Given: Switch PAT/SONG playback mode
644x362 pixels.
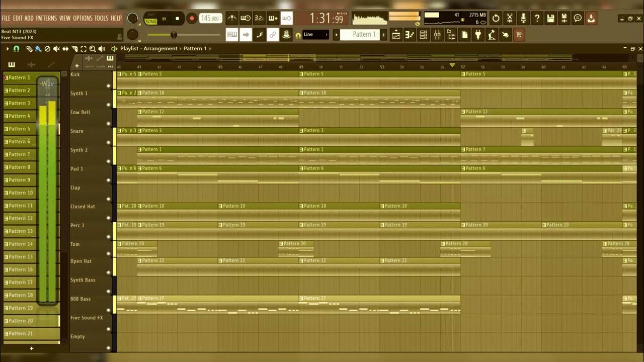Looking at the screenshot, I should (x=150, y=19).
